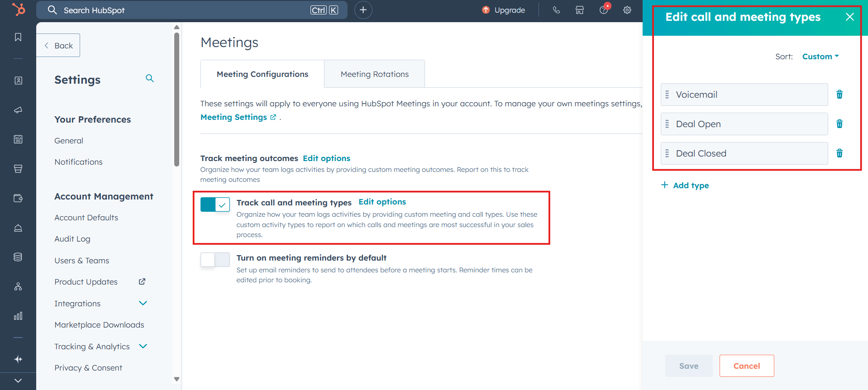Edit the Deal Closed type name field
Image resolution: width=868 pixels, height=390 pixels.
click(x=744, y=153)
